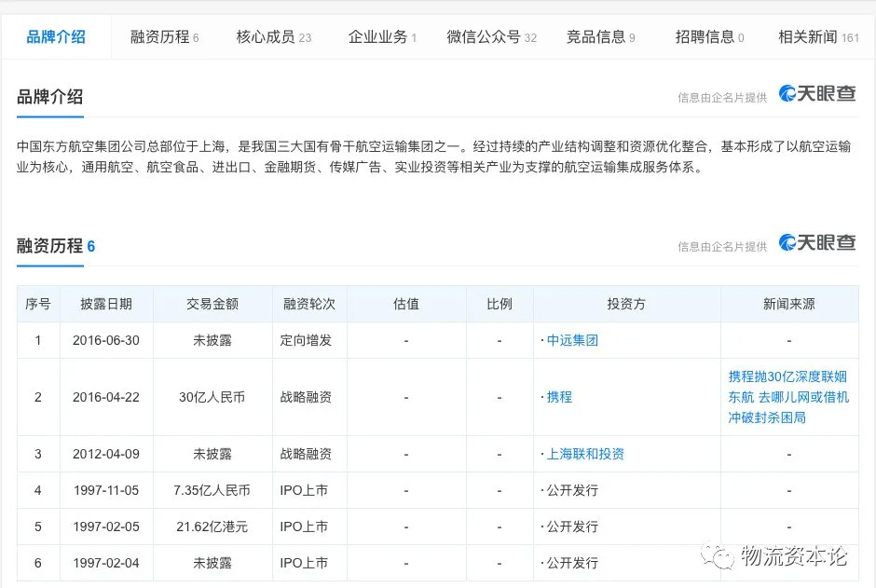Image resolution: width=876 pixels, height=588 pixels.
Task: Click amount cell 7.35亿人民币
Action: pyautogui.click(x=212, y=490)
